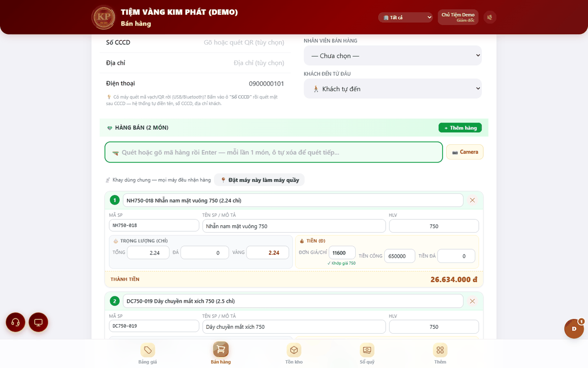Click Mã SP field NH750-018
The image size is (588, 368).
(x=154, y=226)
